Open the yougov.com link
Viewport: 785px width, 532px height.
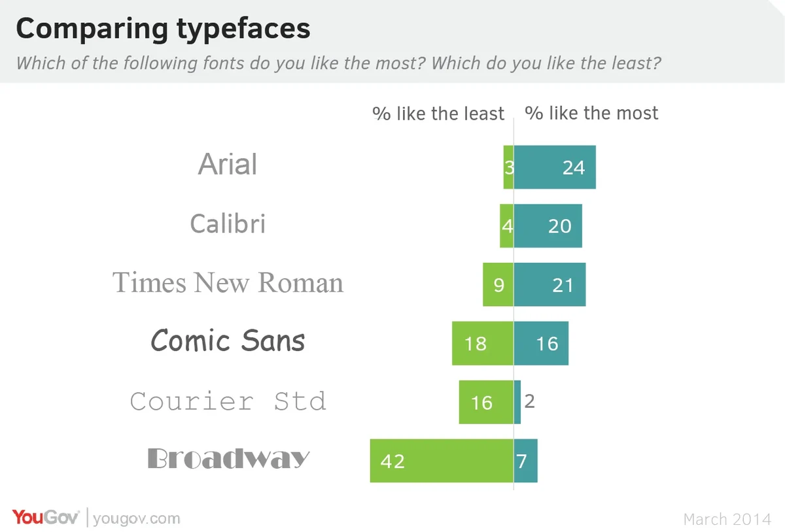coord(137,519)
